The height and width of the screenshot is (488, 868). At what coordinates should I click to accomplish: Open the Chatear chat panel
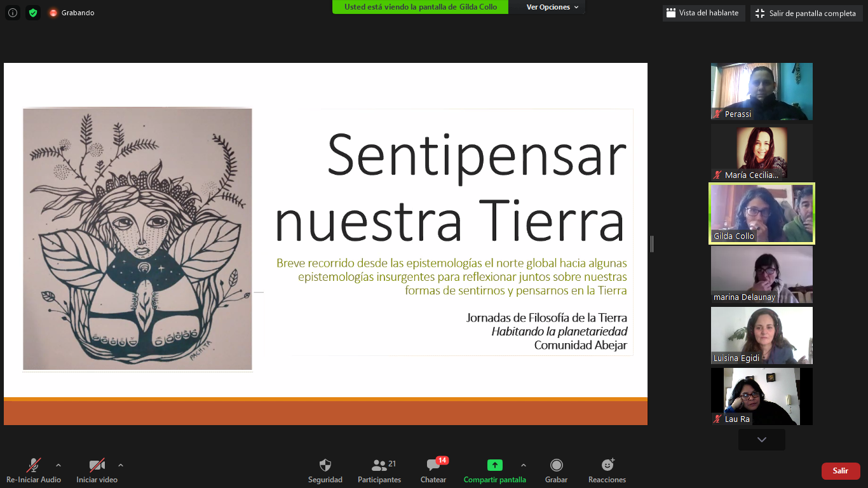click(x=433, y=465)
